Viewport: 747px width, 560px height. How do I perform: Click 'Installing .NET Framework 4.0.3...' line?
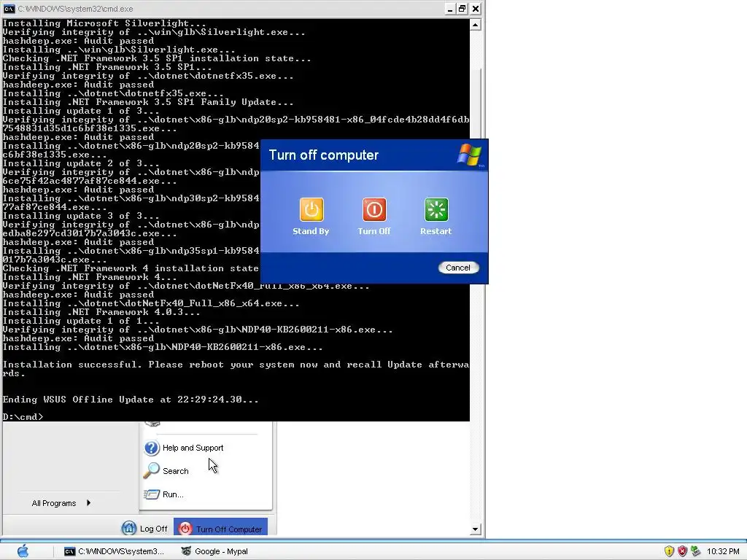(x=101, y=312)
